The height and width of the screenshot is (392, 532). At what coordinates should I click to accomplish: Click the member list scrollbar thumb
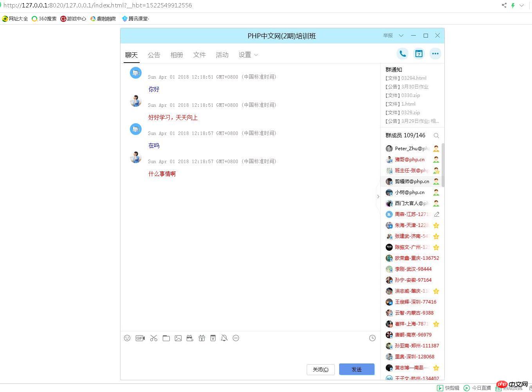[443, 165]
